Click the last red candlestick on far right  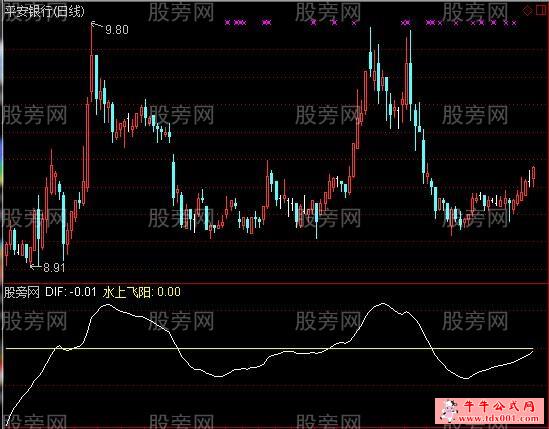[534, 176]
